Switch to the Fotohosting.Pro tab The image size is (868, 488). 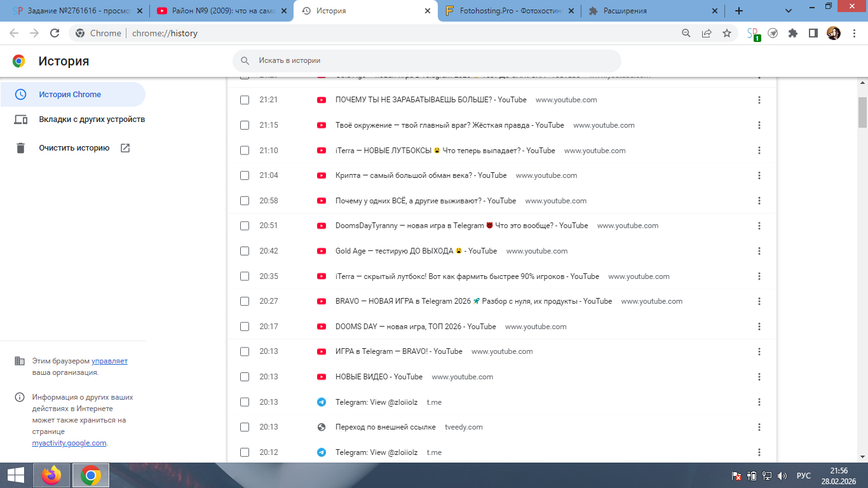pyautogui.click(x=509, y=11)
